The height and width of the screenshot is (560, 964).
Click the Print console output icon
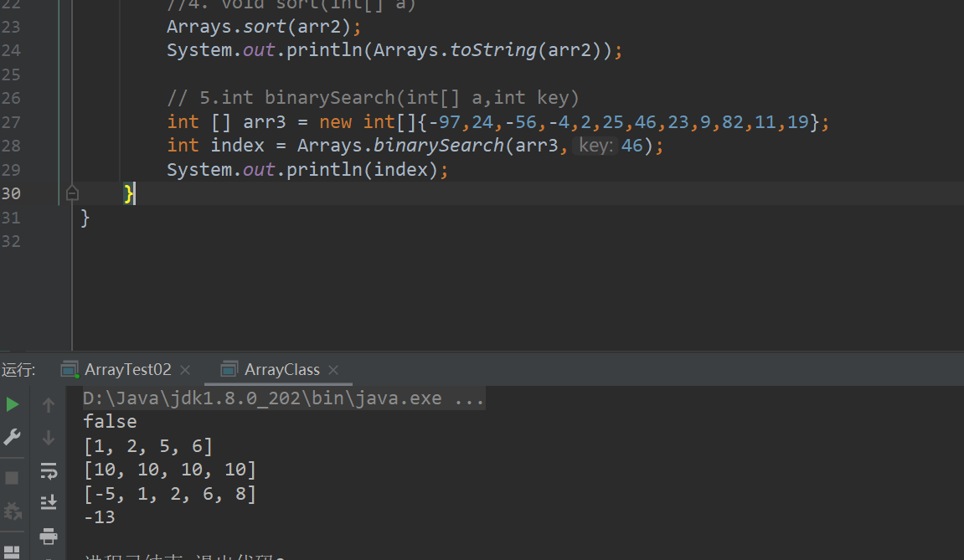point(49,536)
